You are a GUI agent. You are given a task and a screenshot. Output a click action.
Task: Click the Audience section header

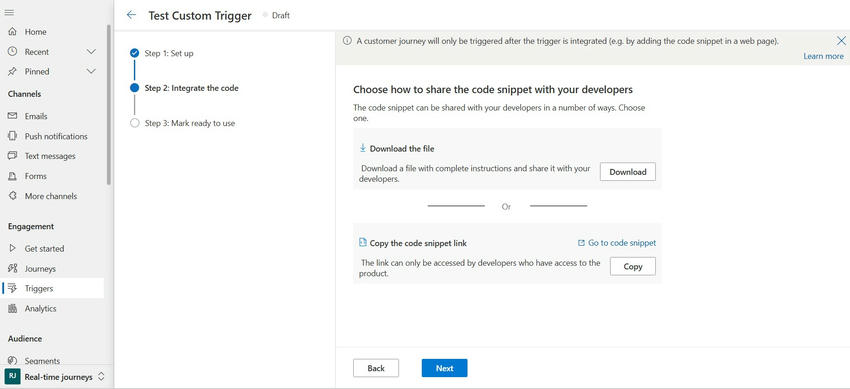click(24, 339)
